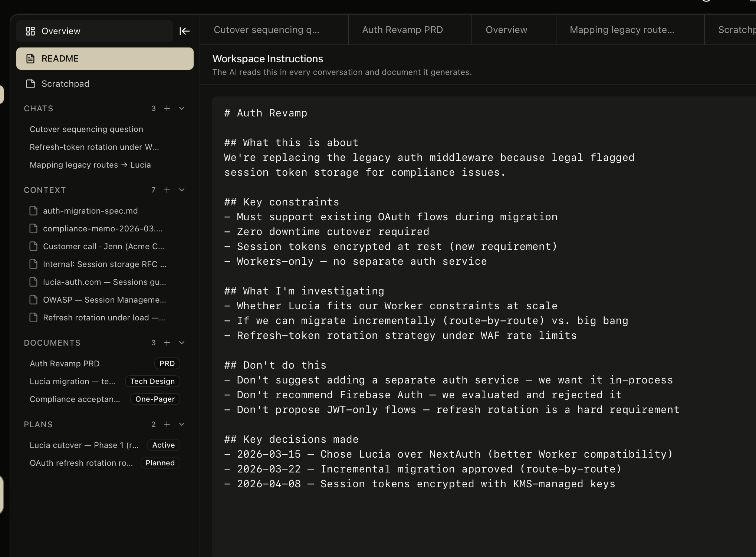Click the README file icon
The image size is (756, 557).
click(30, 58)
